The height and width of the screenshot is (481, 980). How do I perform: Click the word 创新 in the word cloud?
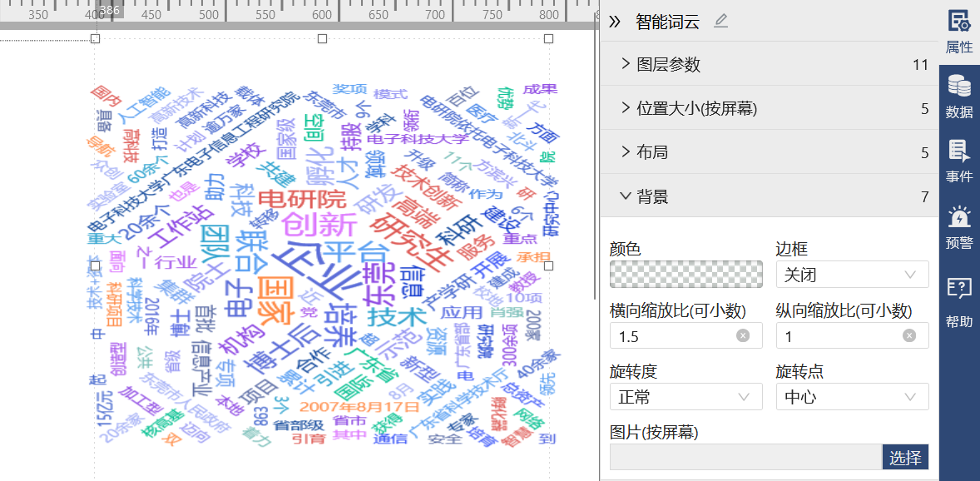click(319, 224)
